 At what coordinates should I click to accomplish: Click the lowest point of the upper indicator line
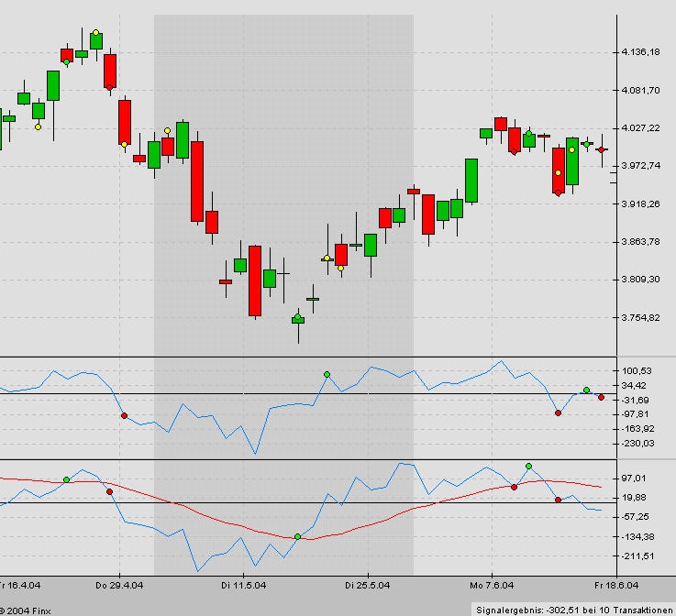(256, 454)
